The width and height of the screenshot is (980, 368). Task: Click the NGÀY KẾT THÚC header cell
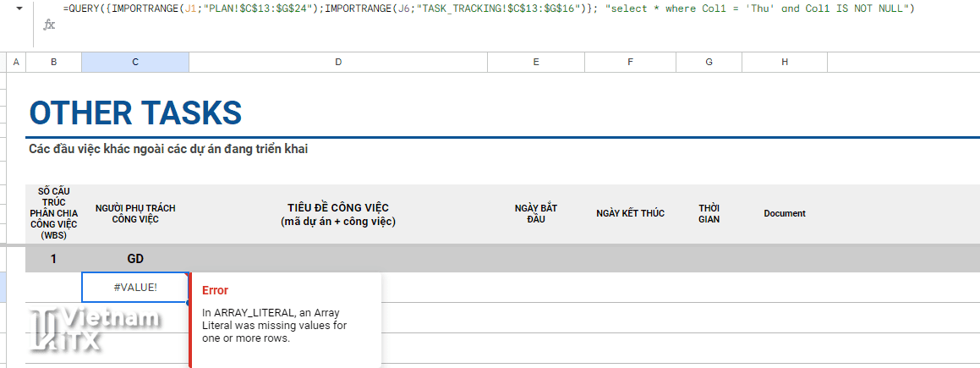630,213
